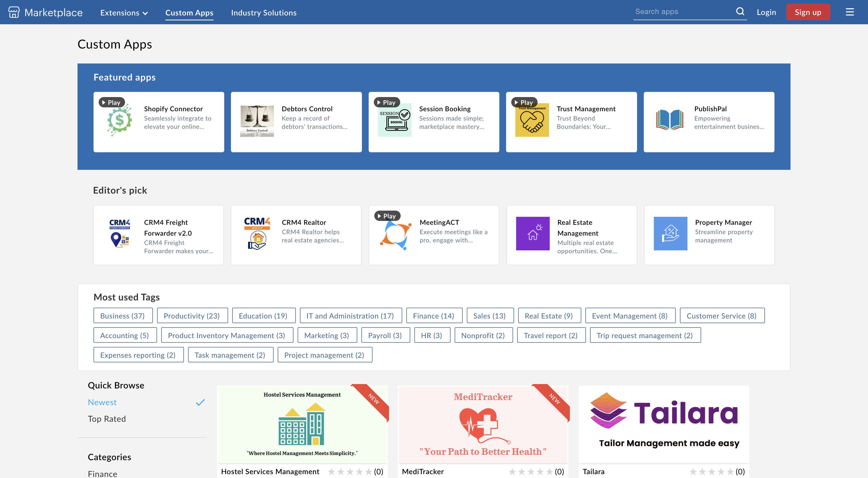
Task: Switch to the Custom Apps tab
Action: point(189,13)
